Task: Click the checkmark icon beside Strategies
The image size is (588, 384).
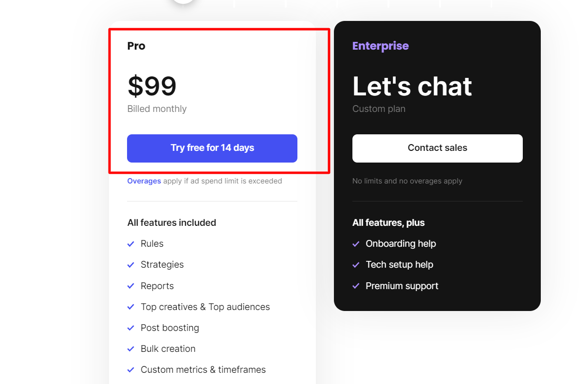Action: (x=130, y=265)
